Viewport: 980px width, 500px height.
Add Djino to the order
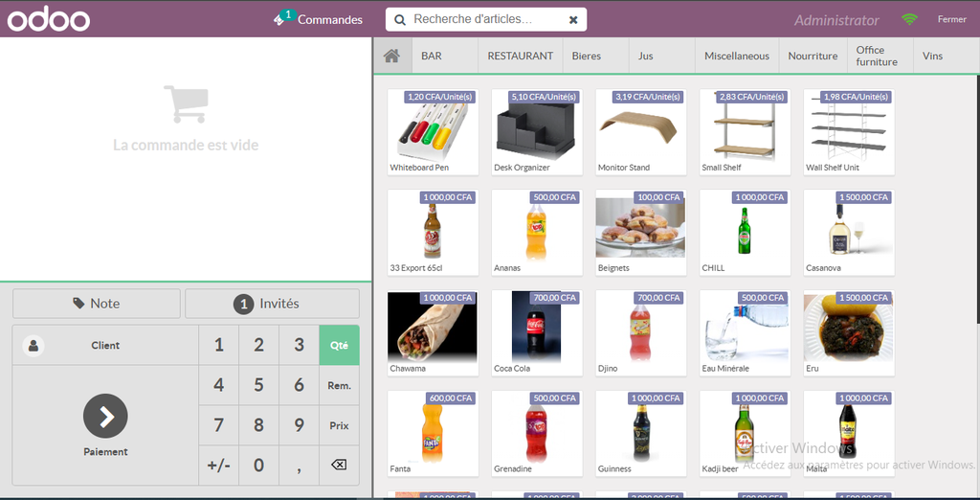pos(640,333)
